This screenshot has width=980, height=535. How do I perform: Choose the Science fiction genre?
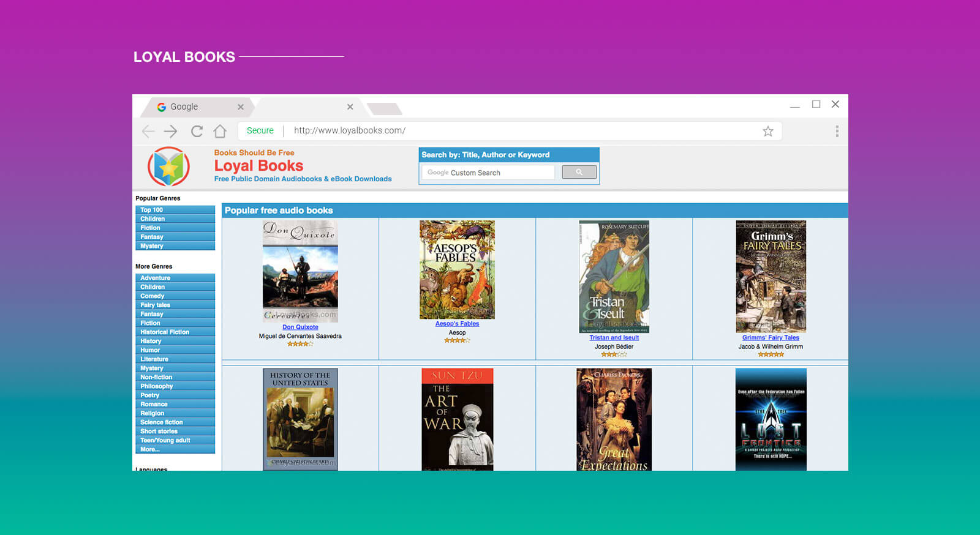(175, 422)
